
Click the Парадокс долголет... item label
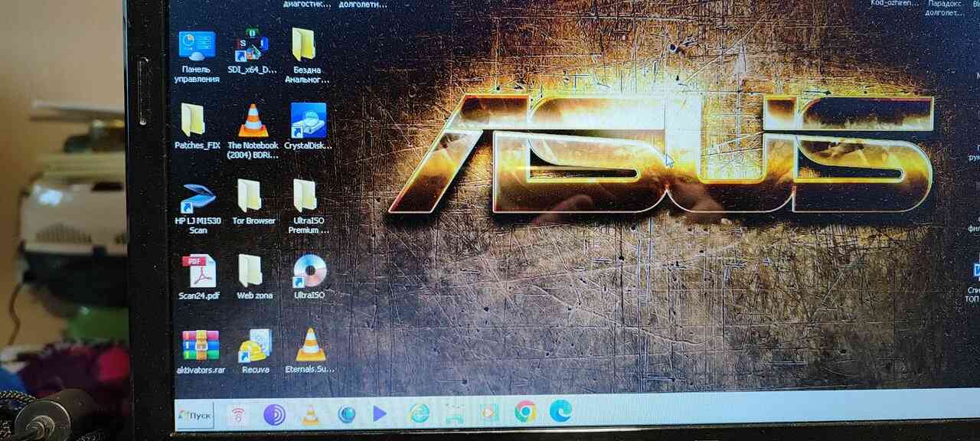click(x=944, y=8)
